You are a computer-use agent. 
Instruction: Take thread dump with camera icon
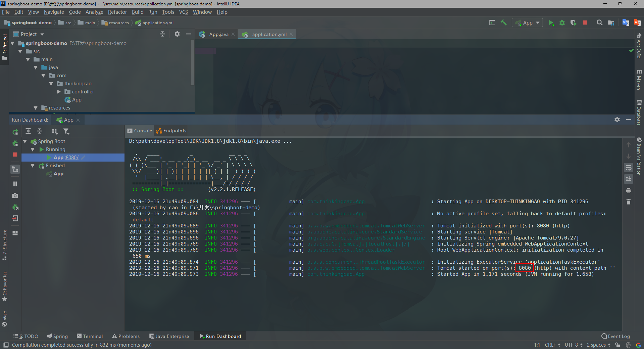[15, 195]
